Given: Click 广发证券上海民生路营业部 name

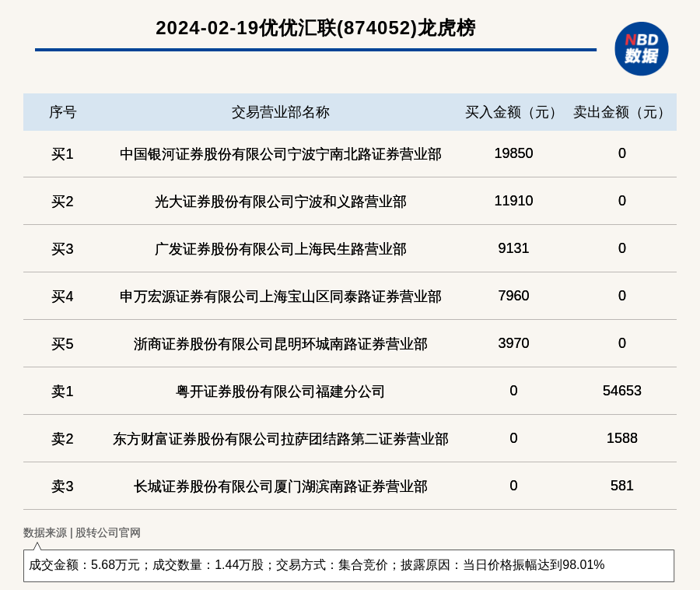Looking at the screenshot, I should tap(280, 249).
